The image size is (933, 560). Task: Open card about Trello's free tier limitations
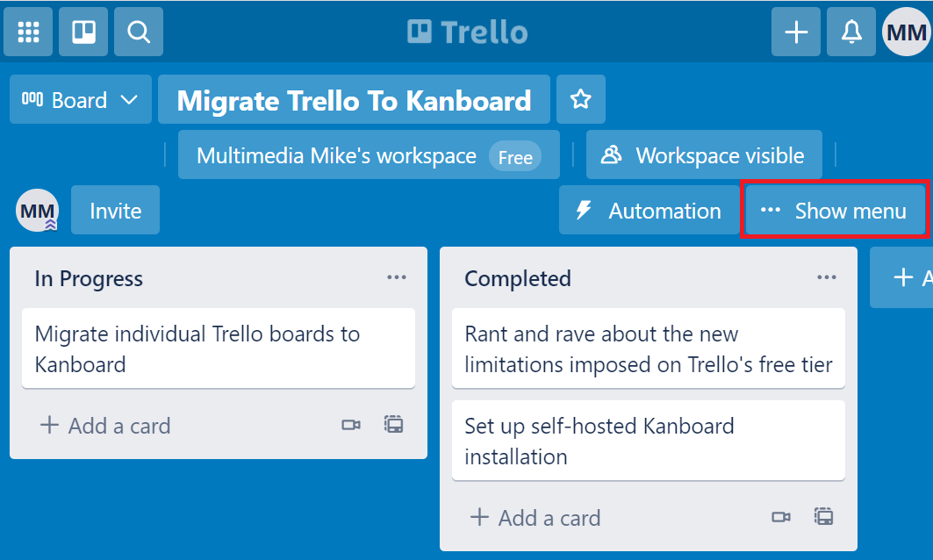(649, 348)
